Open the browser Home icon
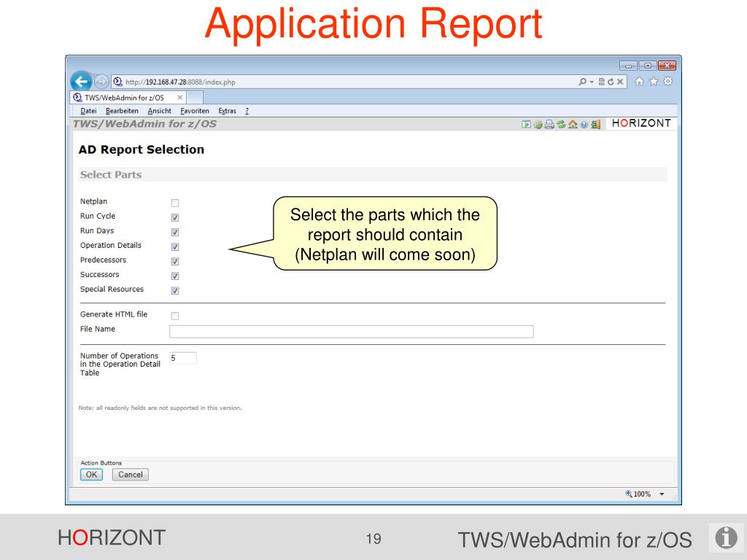The width and height of the screenshot is (747, 560). [x=639, y=82]
